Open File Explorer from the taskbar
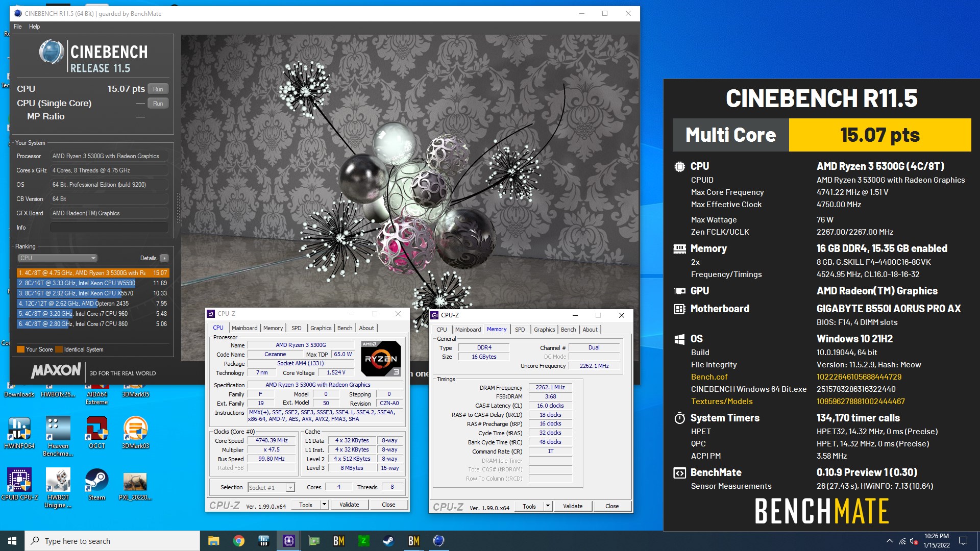The width and height of the screenshot is (980, 551). (x=213, y=541)
